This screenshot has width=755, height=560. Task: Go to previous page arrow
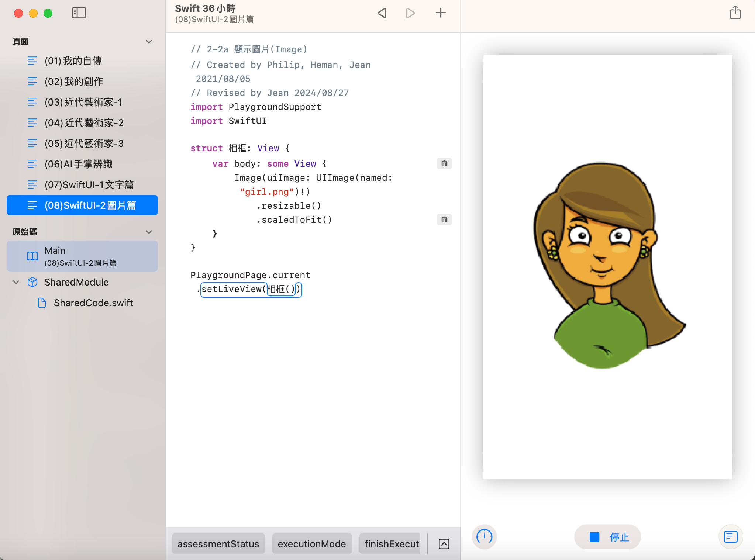pyautogui.click(x=382, y=13)
